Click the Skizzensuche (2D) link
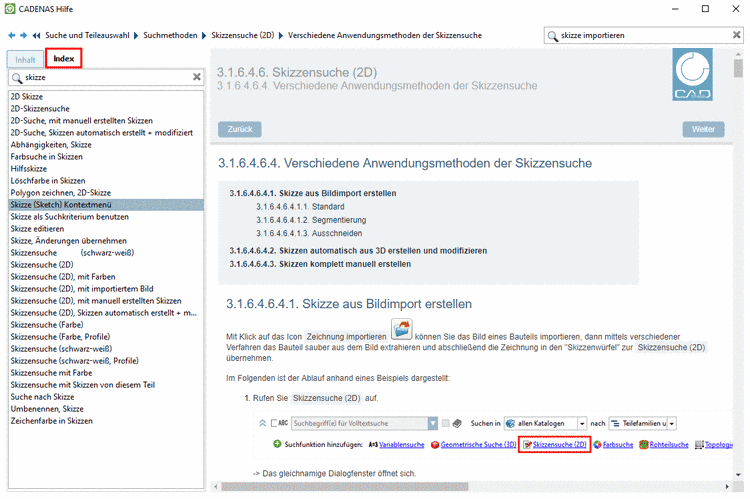Viewport: 750px width, 499px height. pyautogui.click(x=560, y=444)
